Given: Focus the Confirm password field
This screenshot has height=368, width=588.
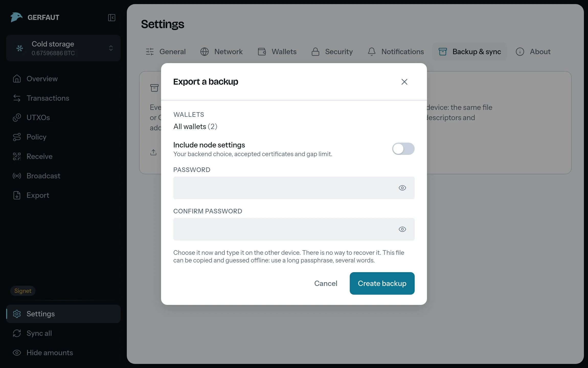Looking at the screenshot, I should tap(294, 229).
